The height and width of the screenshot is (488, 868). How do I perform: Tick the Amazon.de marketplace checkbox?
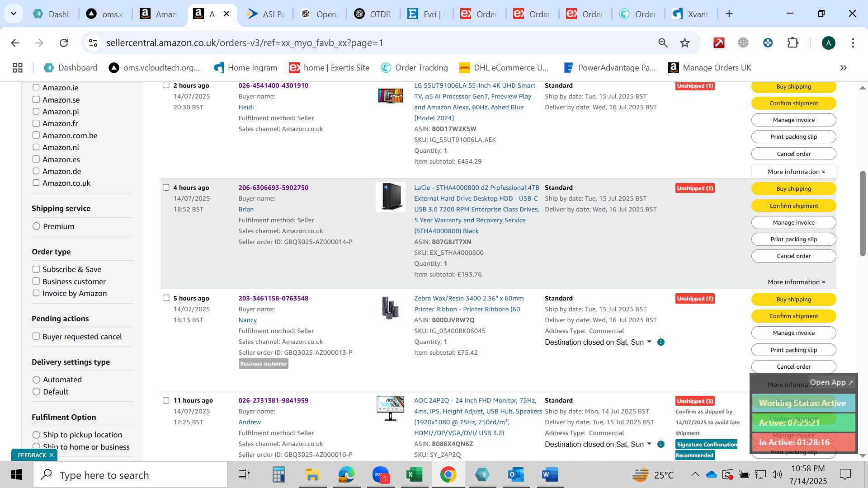[36, 171]
